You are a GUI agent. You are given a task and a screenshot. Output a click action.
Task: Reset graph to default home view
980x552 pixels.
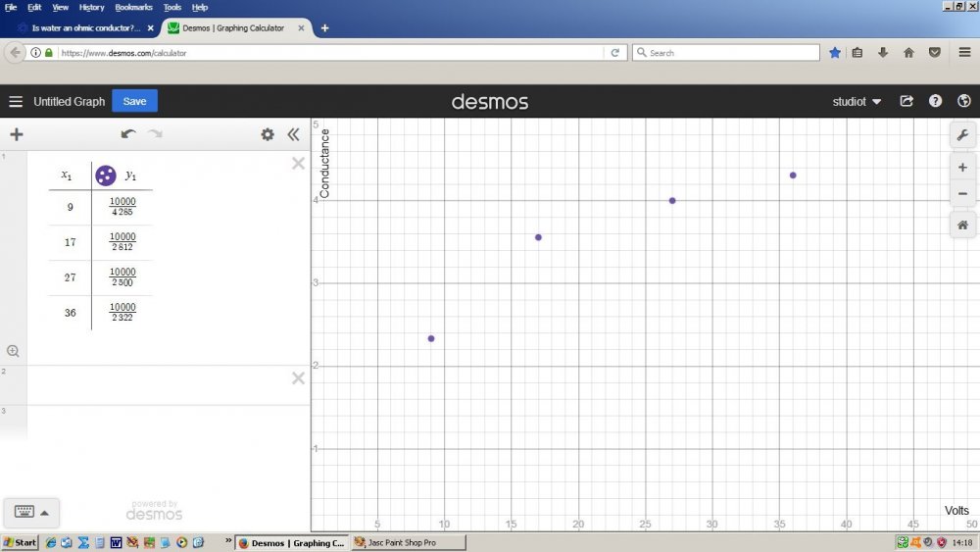pos(962,225)
